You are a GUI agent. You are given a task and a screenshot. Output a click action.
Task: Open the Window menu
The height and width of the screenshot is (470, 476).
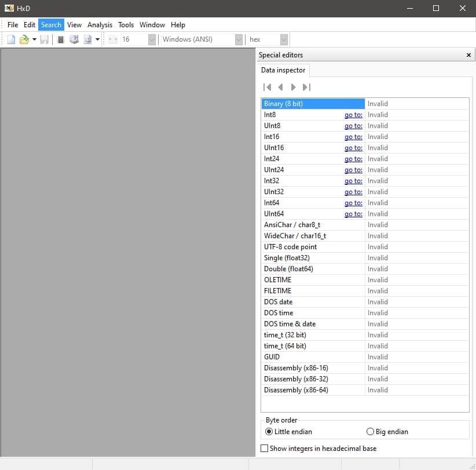[152, 25]
